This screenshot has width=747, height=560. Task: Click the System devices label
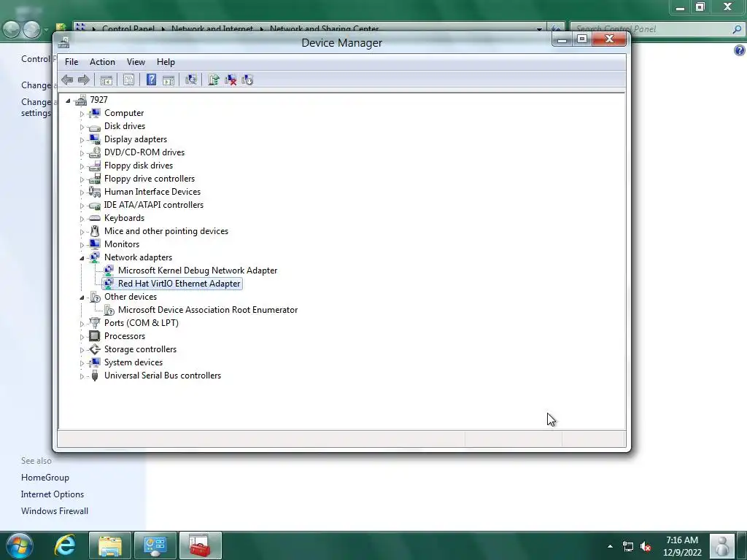click(133, 362)
